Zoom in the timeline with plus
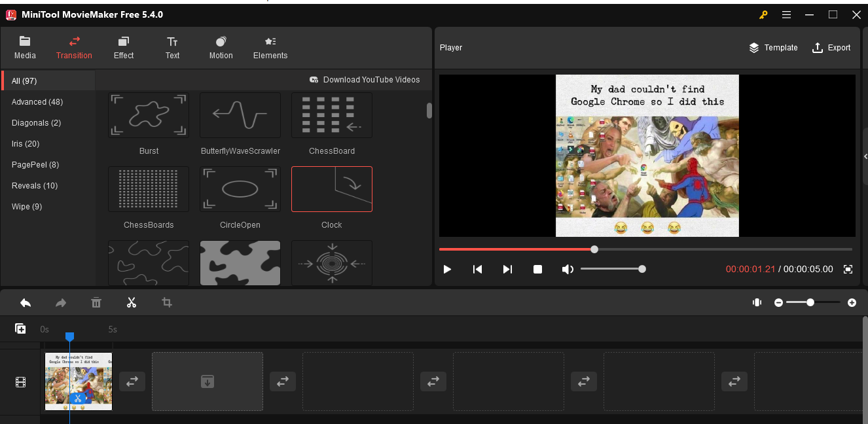The width and height of the screenshot is (868, 424). pyautogui.click(x=852, y=302)
